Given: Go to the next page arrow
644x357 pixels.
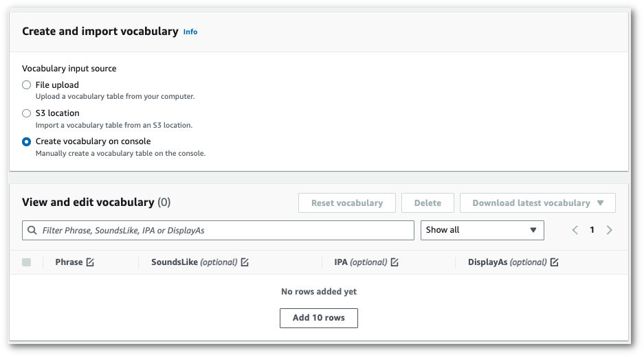Looking at the screenshot, I should pyautogui.click(x=609, y=230).
